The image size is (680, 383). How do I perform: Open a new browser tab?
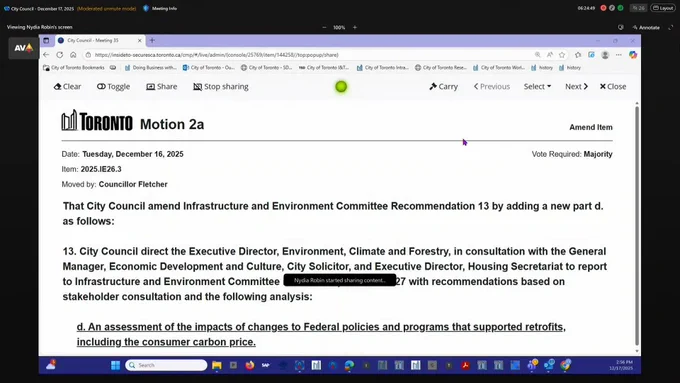(x=152, y=40)
